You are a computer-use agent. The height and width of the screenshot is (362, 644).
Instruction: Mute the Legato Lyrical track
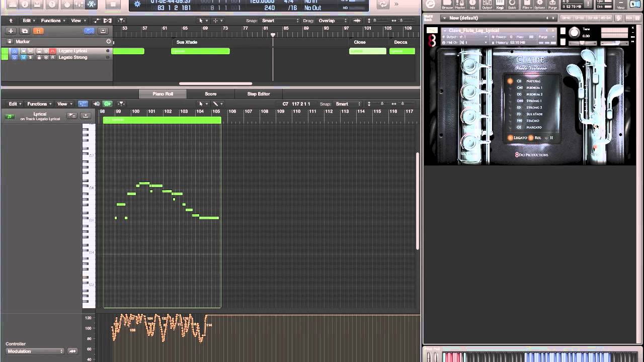[24, 51]
